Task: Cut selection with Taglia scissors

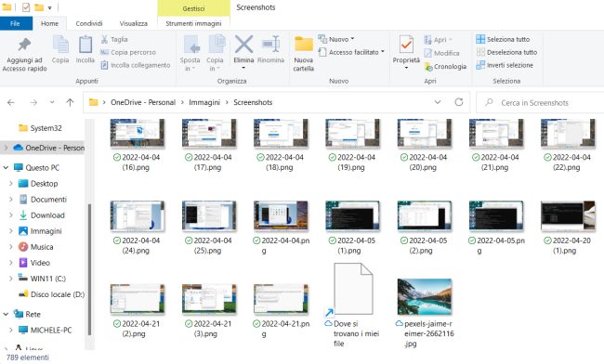Action: (x=114, y=39)
